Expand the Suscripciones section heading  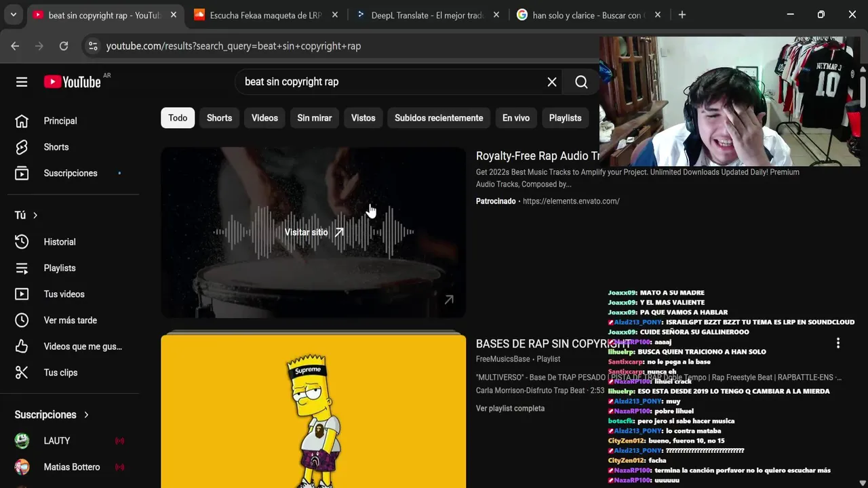(x=52, y=415)
